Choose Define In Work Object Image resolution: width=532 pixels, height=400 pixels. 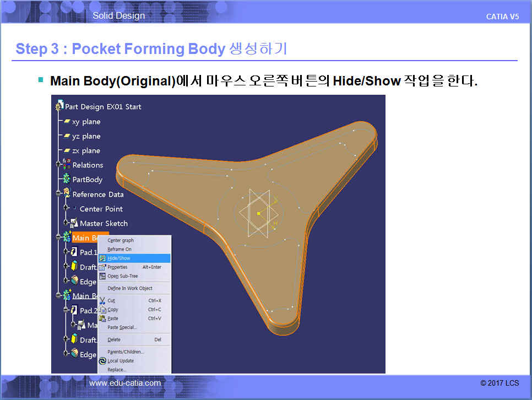(130, 288)
